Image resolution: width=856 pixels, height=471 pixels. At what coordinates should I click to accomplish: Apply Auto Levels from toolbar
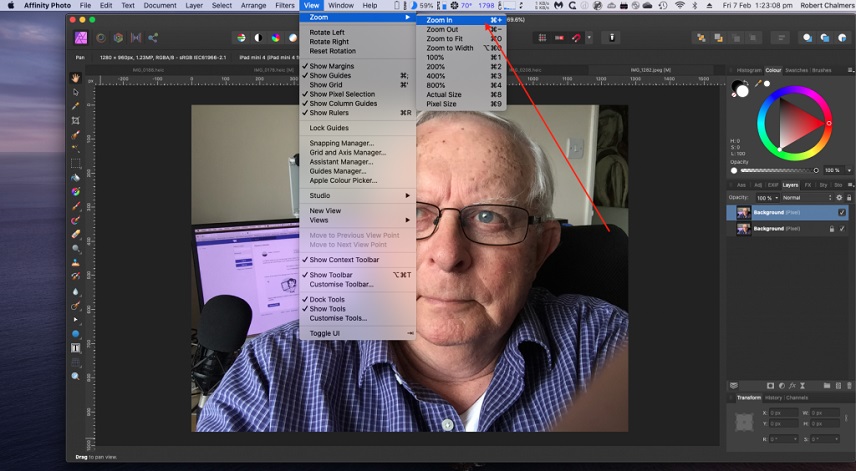coord(241,38)
